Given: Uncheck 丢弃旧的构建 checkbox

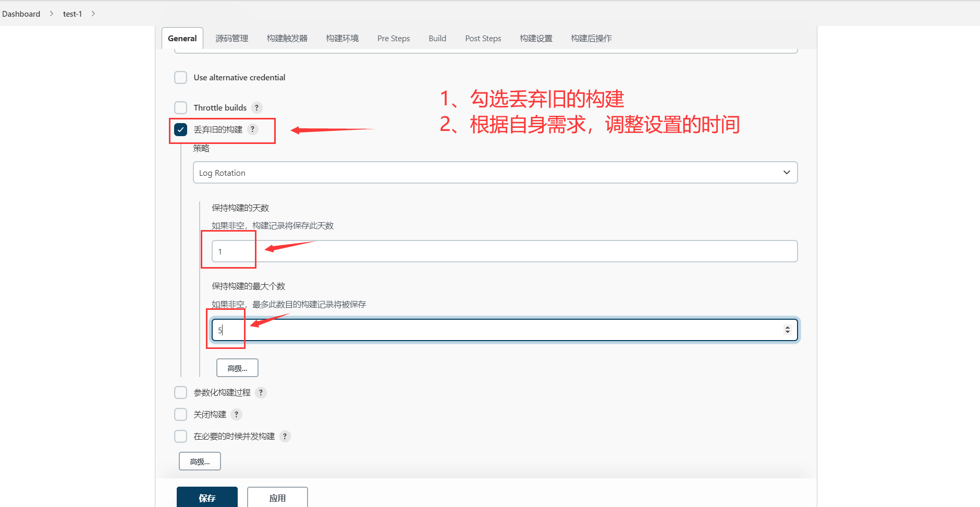Looking at the screenshot, I should click(180, 129).
